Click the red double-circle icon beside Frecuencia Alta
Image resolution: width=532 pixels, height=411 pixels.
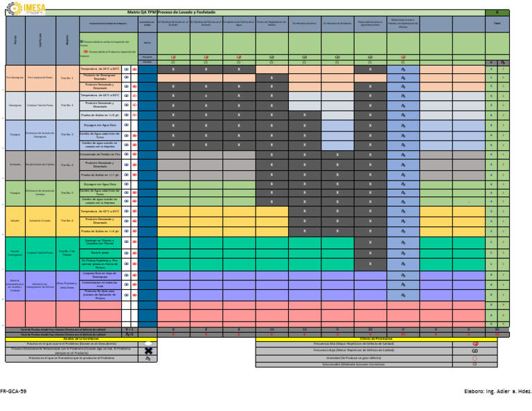pos(475,344)
